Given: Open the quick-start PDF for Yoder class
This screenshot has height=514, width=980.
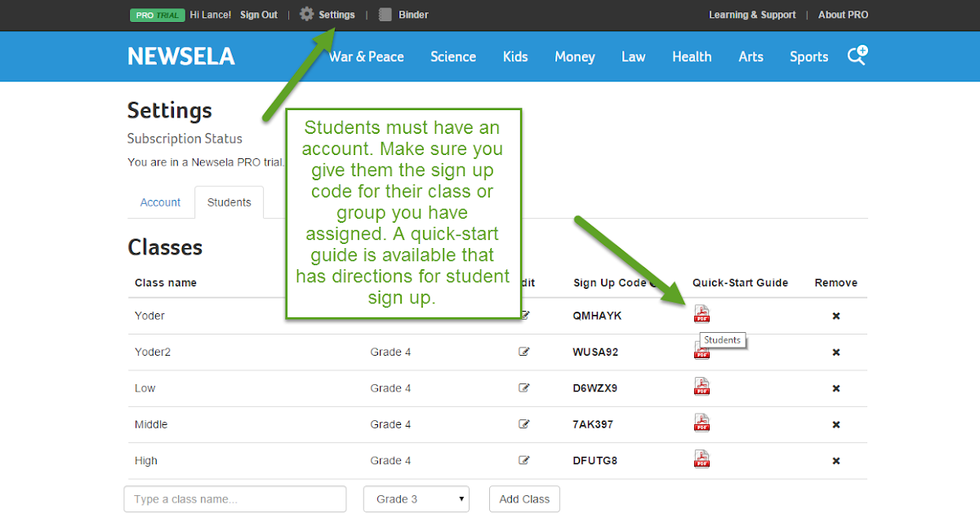Looking at the screenshot, I should (702, 314).
